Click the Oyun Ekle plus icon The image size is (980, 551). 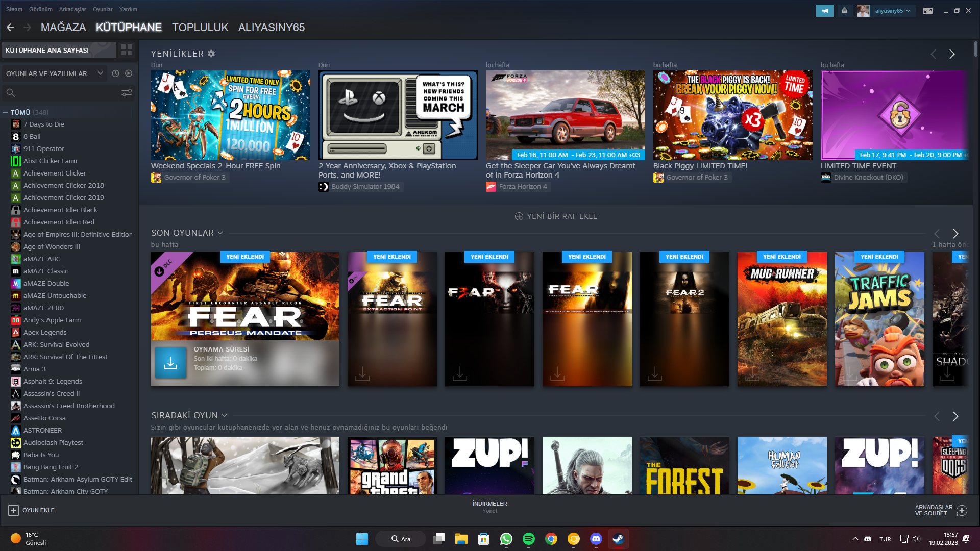(x=14, y=510)
